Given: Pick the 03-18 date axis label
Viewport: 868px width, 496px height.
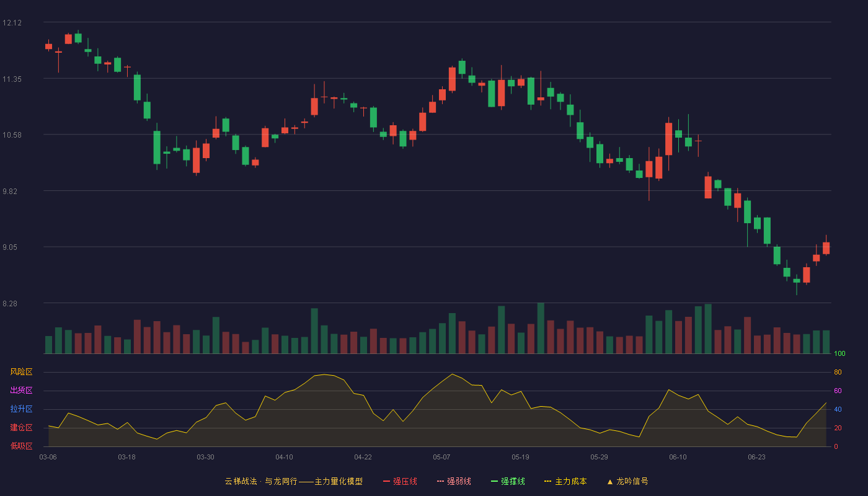Looking at the screenshot, I should pyautogui.click(x=126, y=457).
